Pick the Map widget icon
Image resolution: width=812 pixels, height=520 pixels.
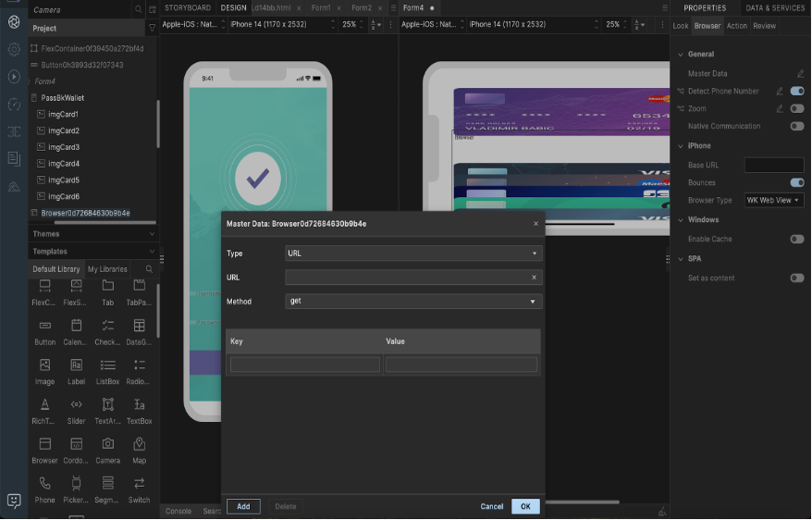coord(140,444)
